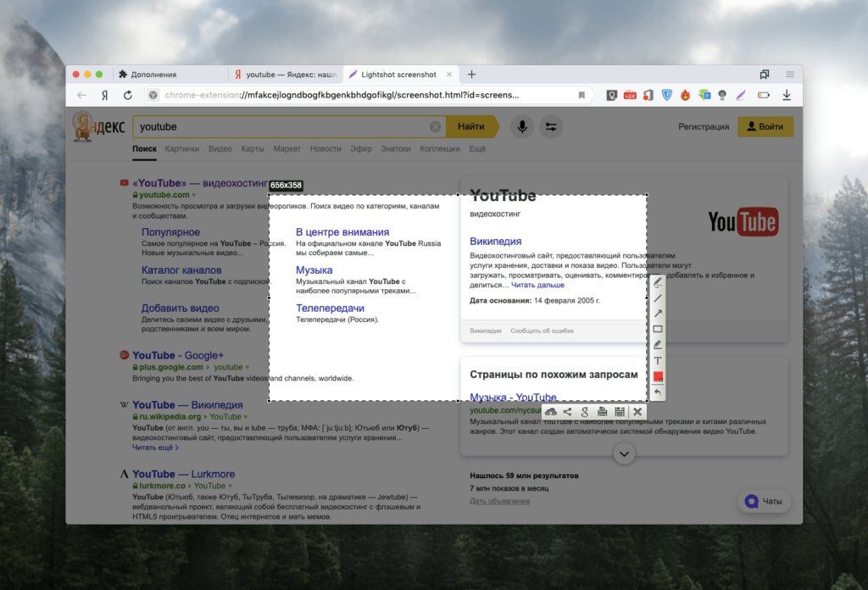This screenshot has height=590, width=868.
Task: Upload screenshot to cloud
Action: point(551,412)
